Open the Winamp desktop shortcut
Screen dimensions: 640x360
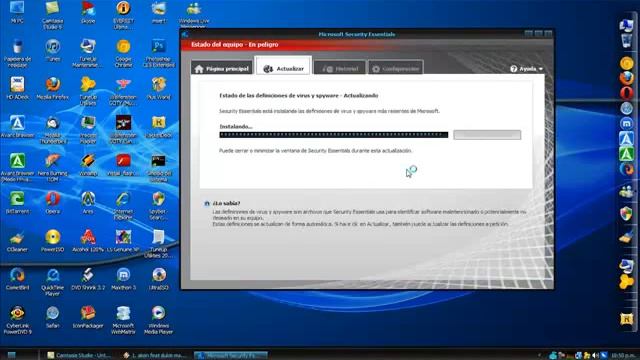pos(88,164)
